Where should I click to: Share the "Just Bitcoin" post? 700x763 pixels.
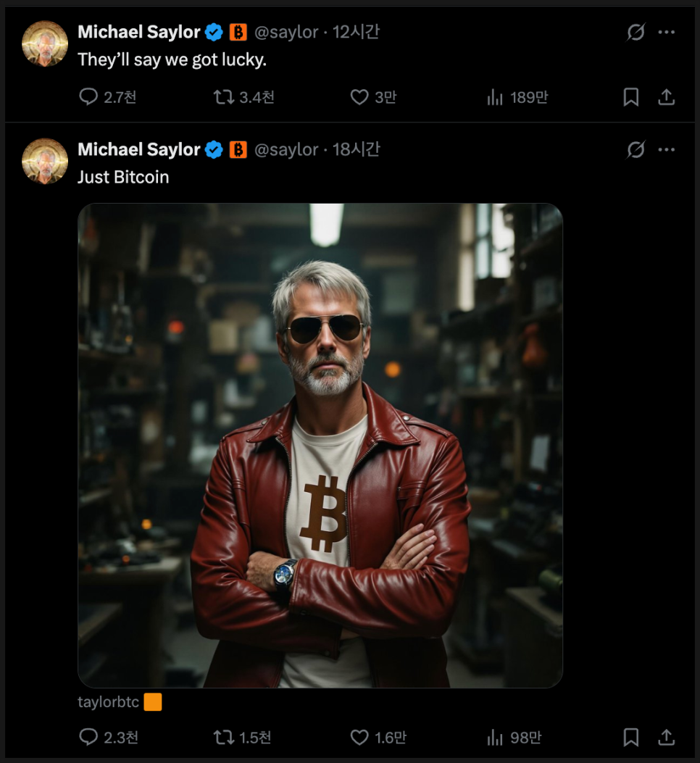pyautogui.click(x=666, y=738)
